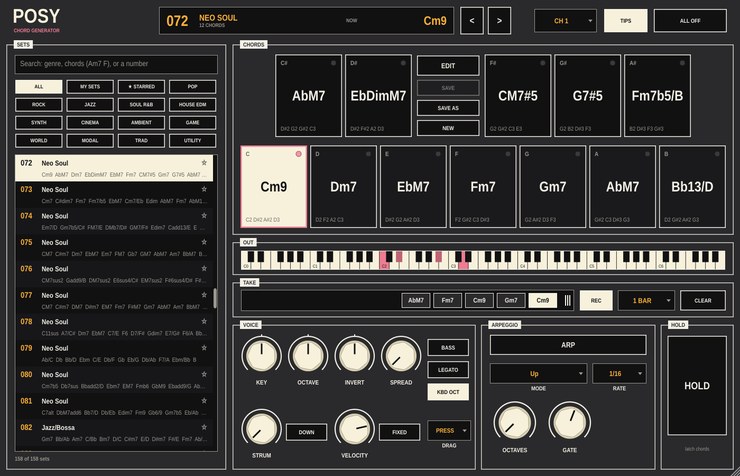Toggle the HOLD latch pad
Viewport: 740px width, 476px height.
[697, 385]
